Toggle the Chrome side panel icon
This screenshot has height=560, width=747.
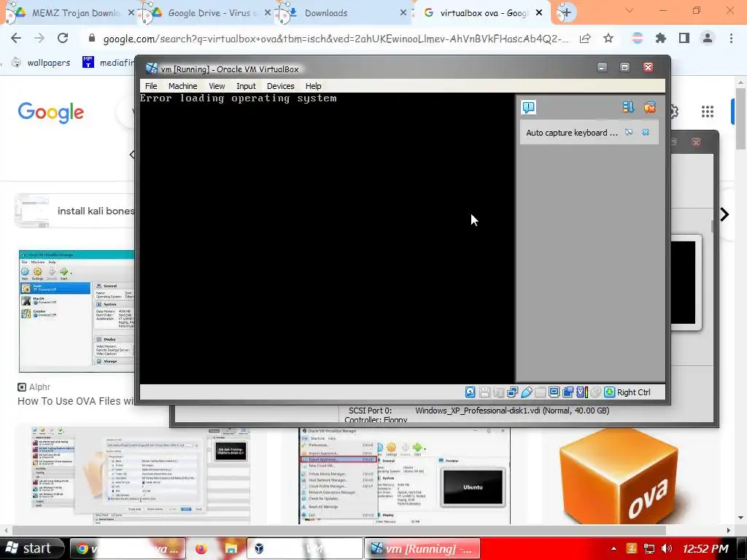click(x=684, y=38)
